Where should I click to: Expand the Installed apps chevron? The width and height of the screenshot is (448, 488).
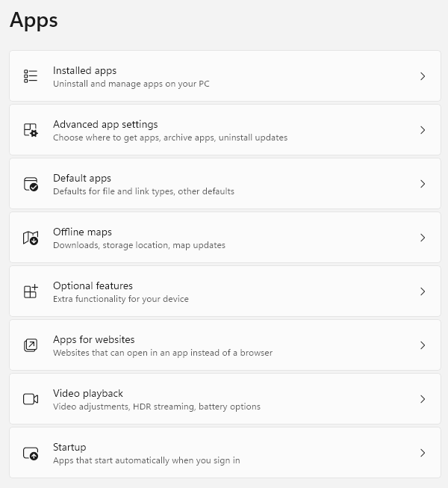(x=423, y=76)
